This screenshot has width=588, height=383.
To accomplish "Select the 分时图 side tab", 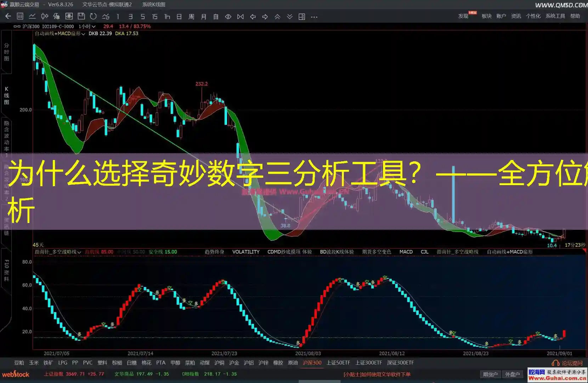I will point(6,52).
